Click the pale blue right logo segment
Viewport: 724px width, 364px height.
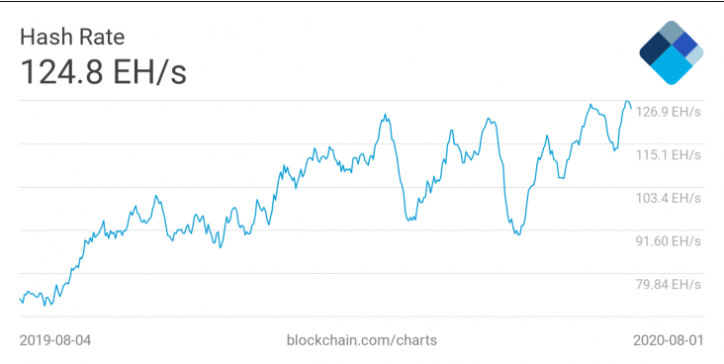696,56
